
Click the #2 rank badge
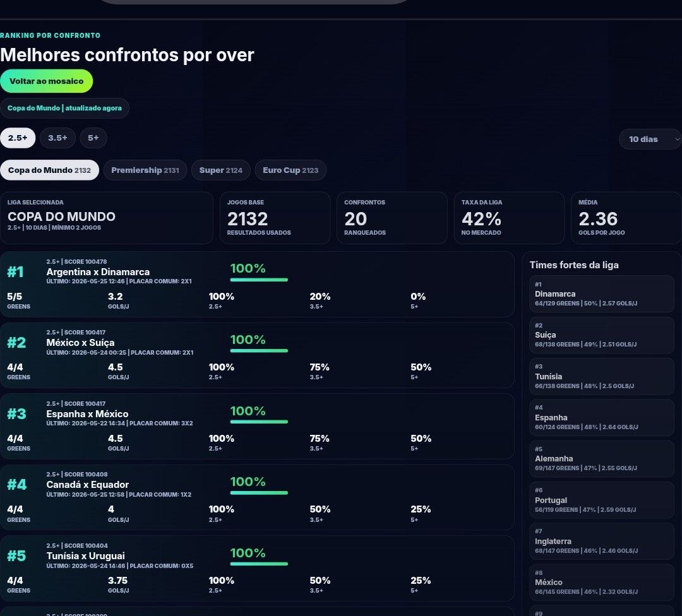click(16, 343)
